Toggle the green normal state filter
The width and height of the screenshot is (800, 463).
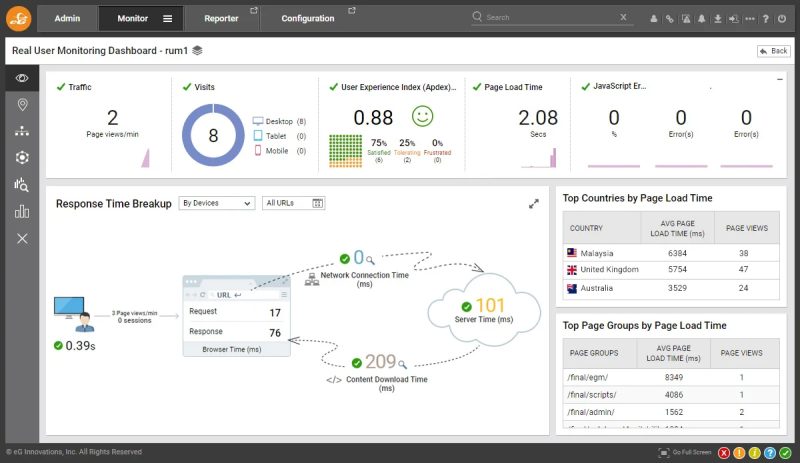click(786, 453)
